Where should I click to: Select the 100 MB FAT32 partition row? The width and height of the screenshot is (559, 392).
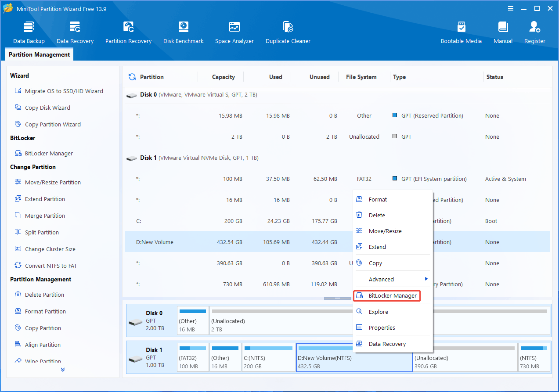337,179
